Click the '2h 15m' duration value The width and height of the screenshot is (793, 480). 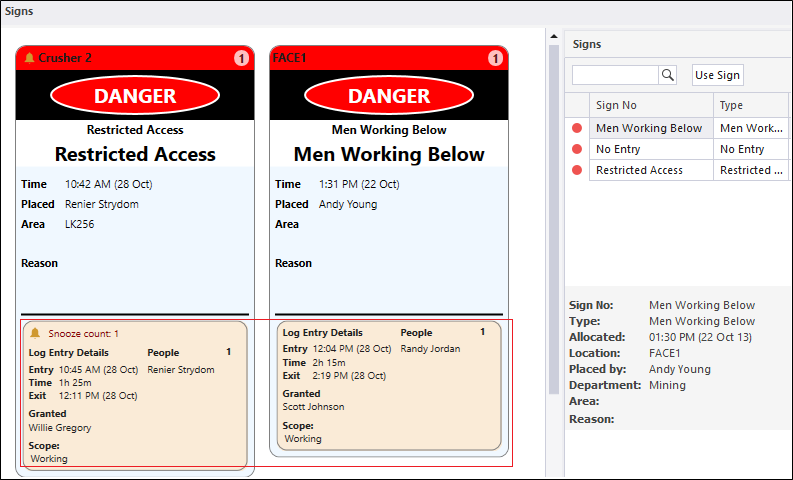click(x=329, y=363)
